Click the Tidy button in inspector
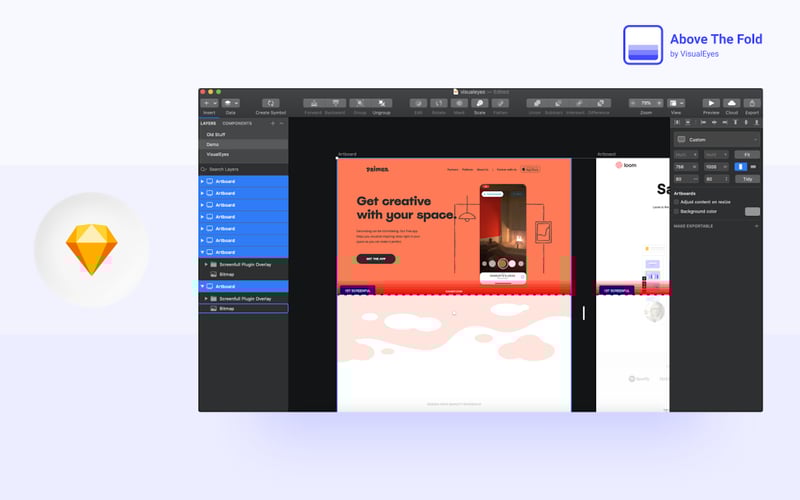800x500 pixels. click(x=747, y=179)
